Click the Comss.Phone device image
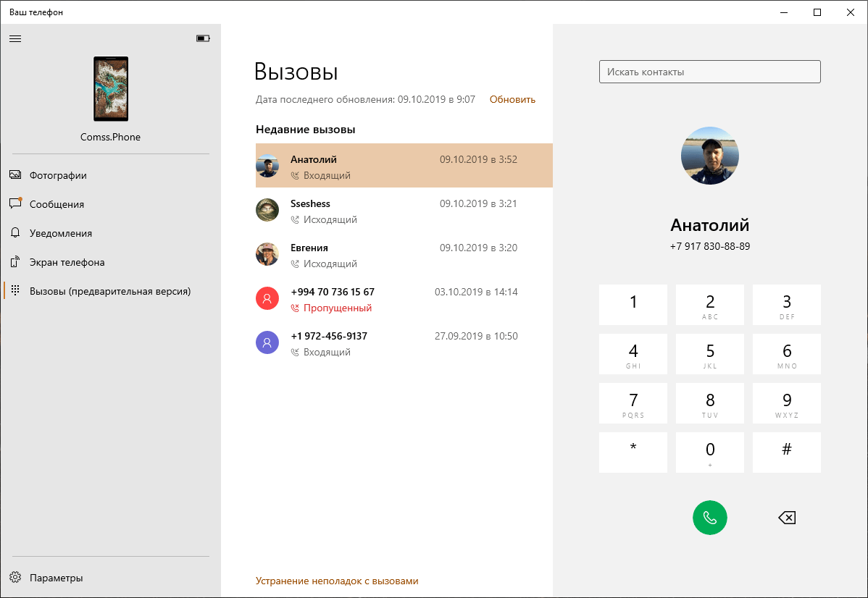The width and height of the screenshot is (868, 598). coord(111,88)
